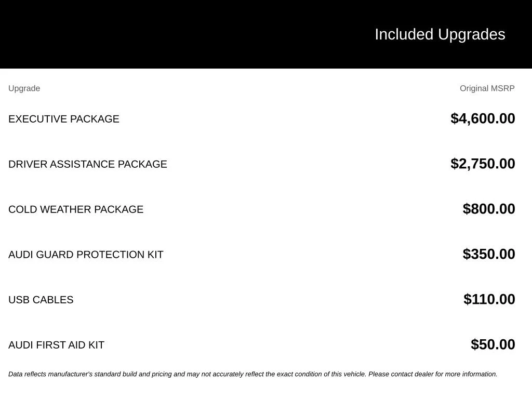The image size is (532, 399).
Task: Select the USB CABLES upgrade entry
Action: coord(41,300)
